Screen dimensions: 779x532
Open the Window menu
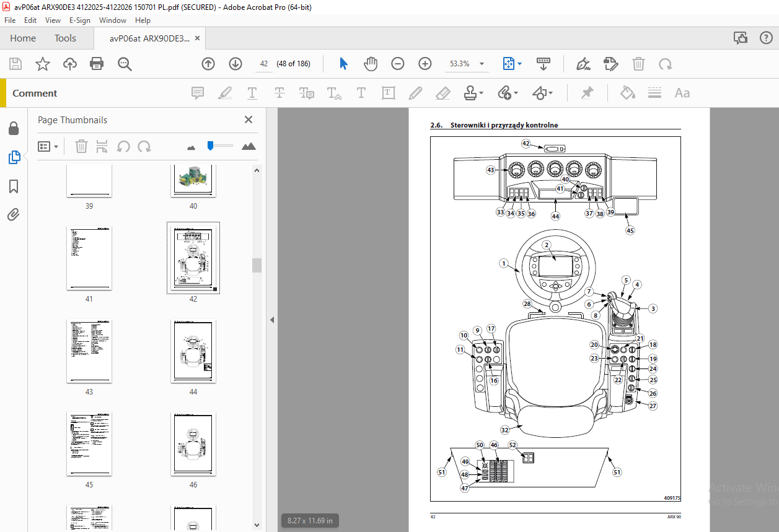pyautogui.click(x=113, y=20)
